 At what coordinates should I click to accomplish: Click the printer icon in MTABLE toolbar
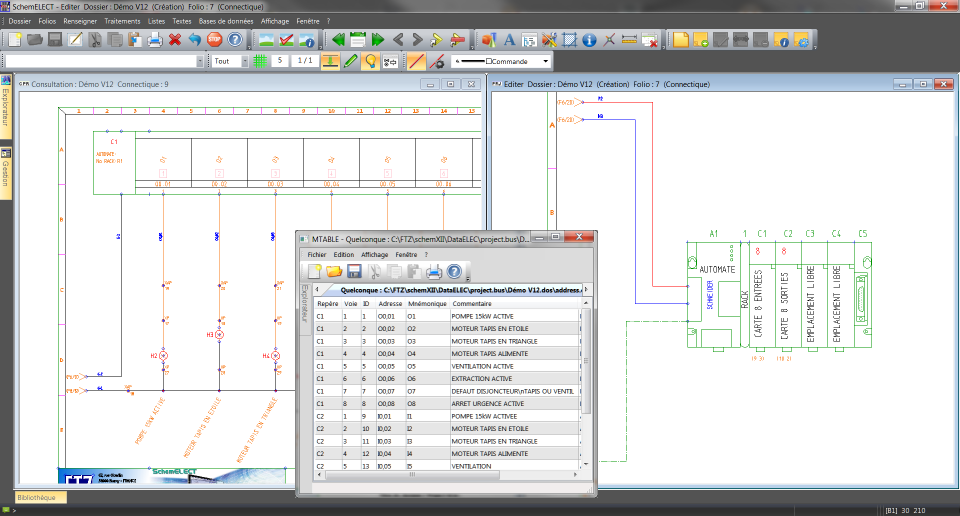coord(434,271)
